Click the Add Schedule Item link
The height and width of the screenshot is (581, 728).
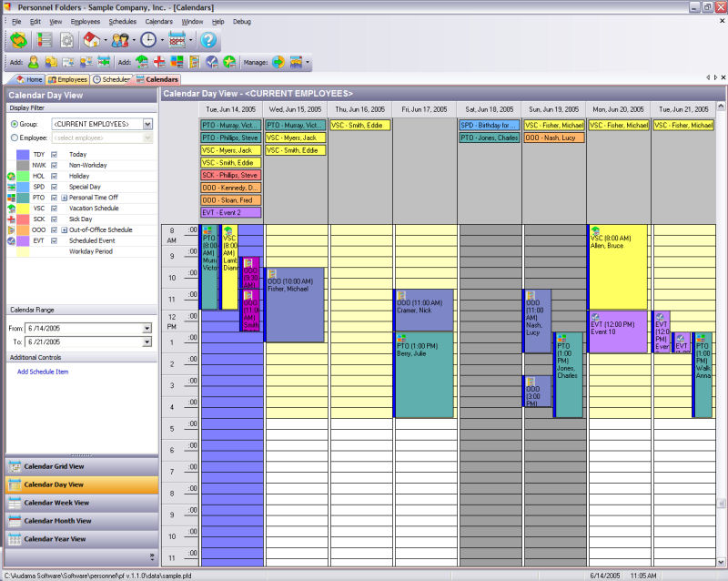(x=43, y=372)
